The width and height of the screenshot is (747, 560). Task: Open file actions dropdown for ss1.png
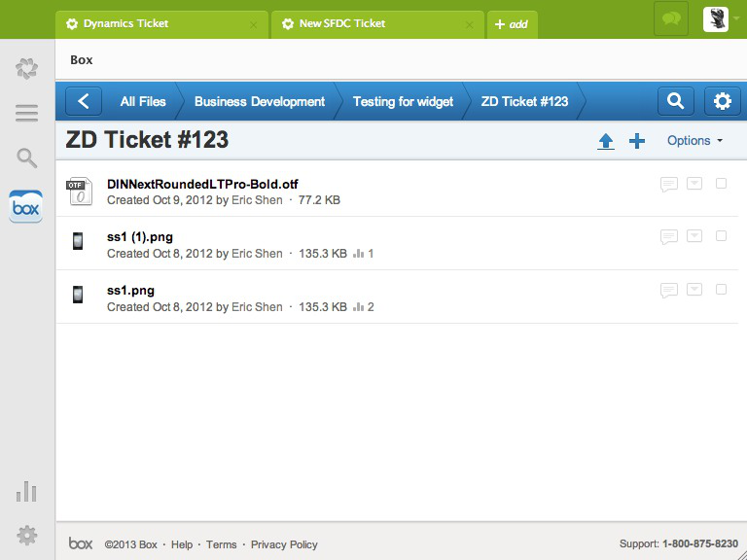pos(694,290)
